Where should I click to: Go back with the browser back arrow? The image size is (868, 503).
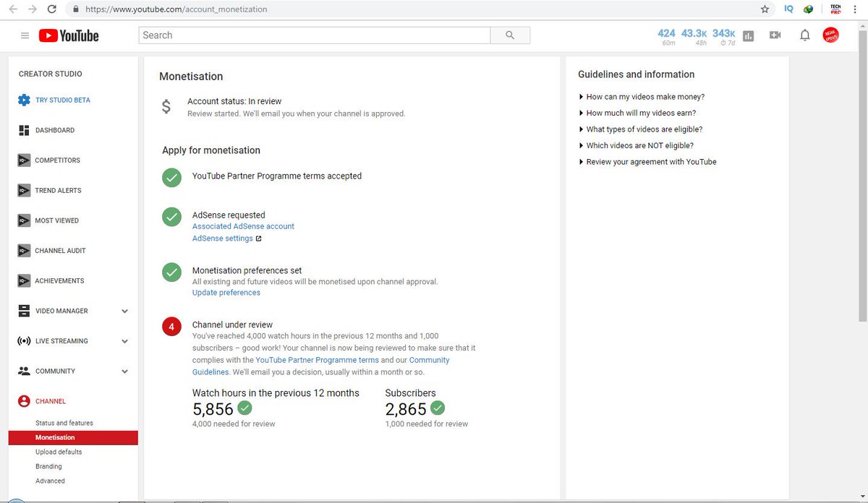[x=12, y=9]
